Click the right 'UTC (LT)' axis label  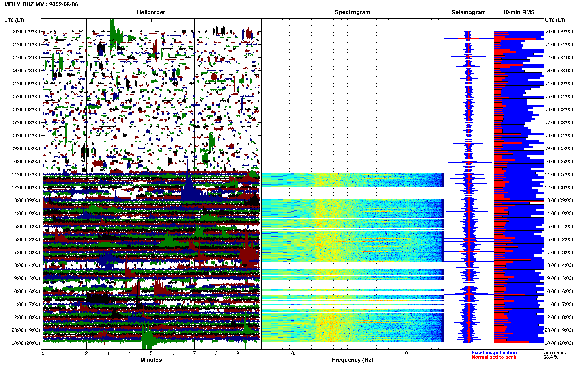[555, 20]
